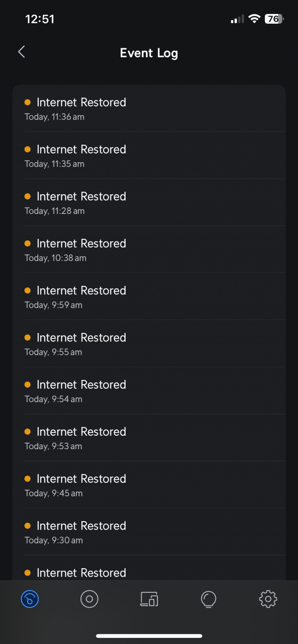
Task: Select the Internet Restored entry at 10:38 am
Action: (149, 249)
